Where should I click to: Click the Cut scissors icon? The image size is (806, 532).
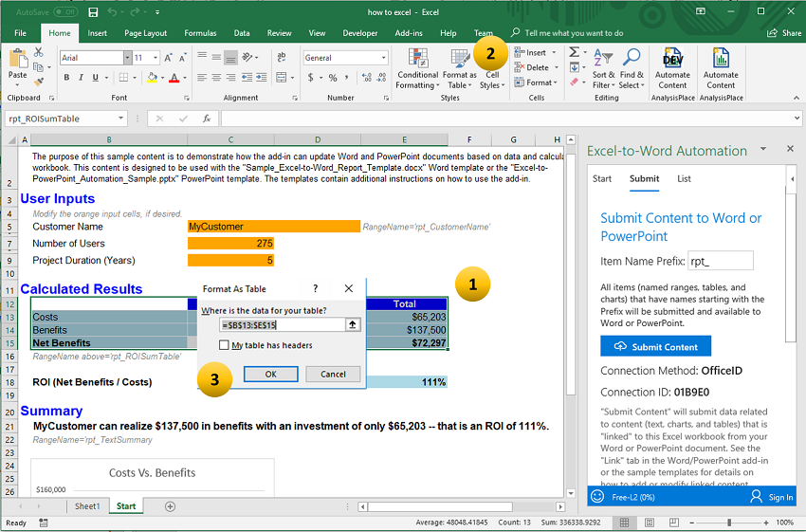point(39,52)
